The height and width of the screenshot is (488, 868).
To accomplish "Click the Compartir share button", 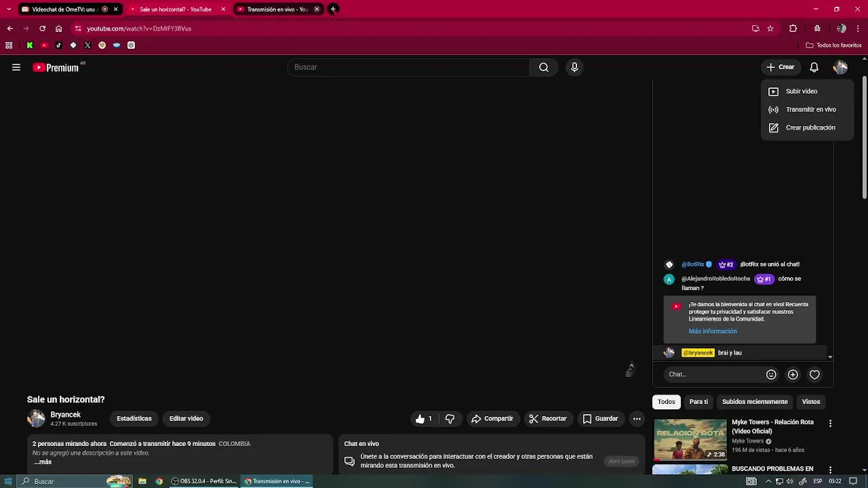I will point(493,419).
